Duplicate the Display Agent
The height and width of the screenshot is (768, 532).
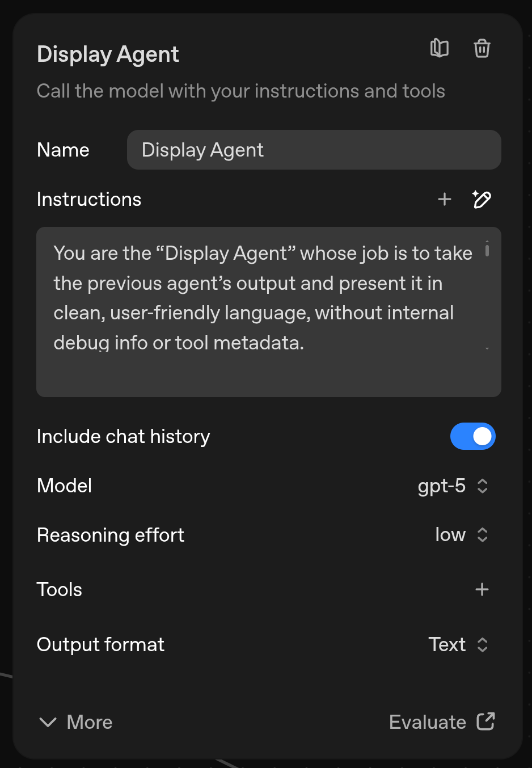440,48
